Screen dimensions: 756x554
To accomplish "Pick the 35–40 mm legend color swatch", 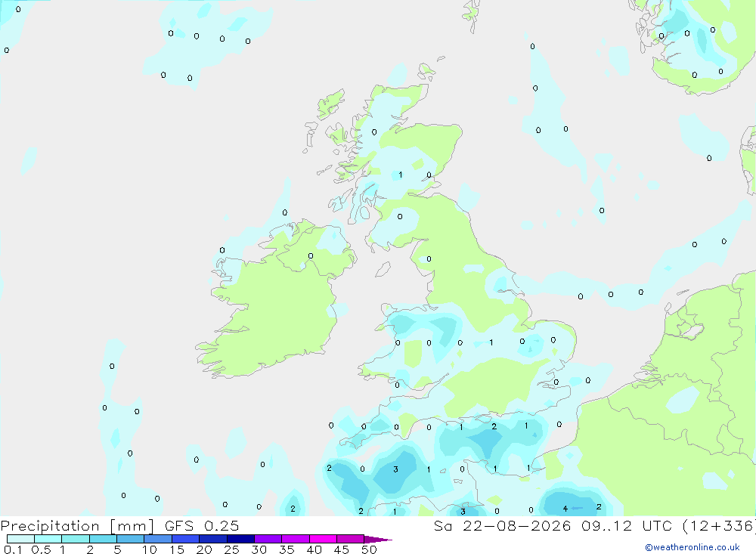I will click(296, 539).
